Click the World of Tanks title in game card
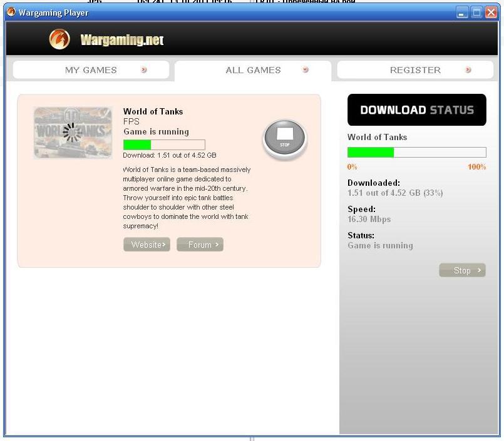The width and height of the screenshot is (504, 441). click(153, 111)
